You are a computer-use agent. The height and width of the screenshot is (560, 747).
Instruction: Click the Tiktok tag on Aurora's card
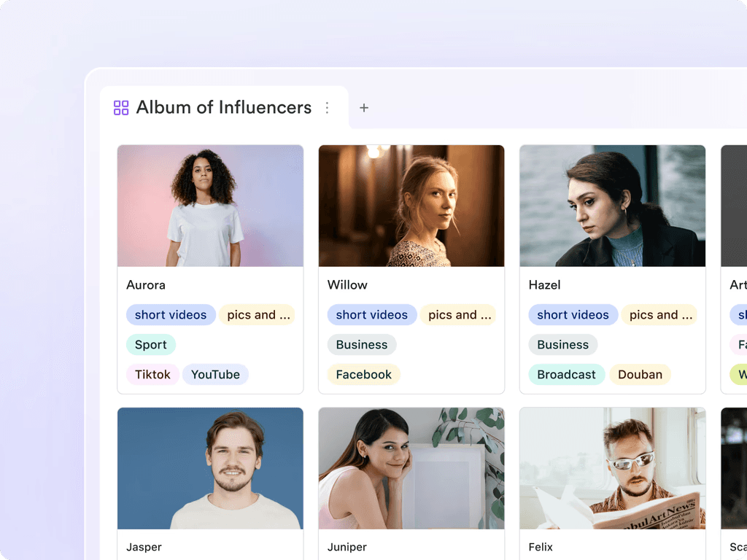(x=152, y=375)
